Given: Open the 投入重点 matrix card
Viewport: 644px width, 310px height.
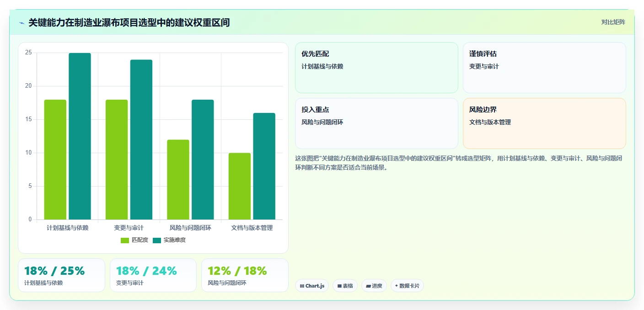Looking at the screenshot, I should 376,123.
